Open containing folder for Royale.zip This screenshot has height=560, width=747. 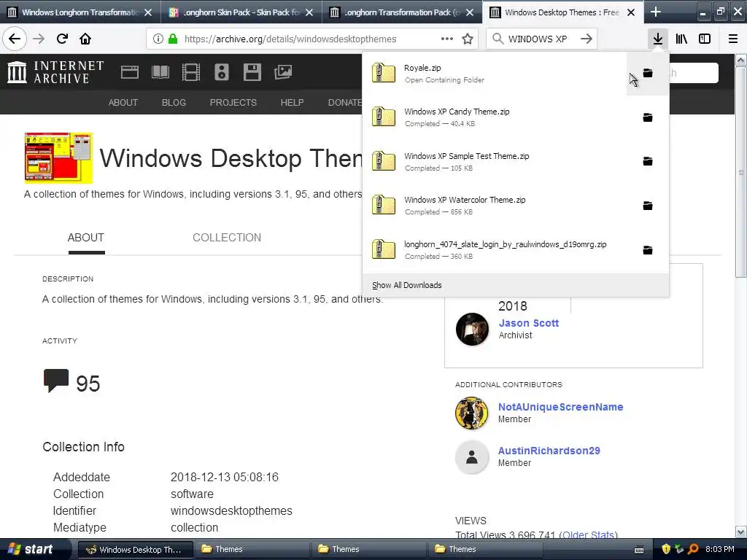(x=648, y=73)
